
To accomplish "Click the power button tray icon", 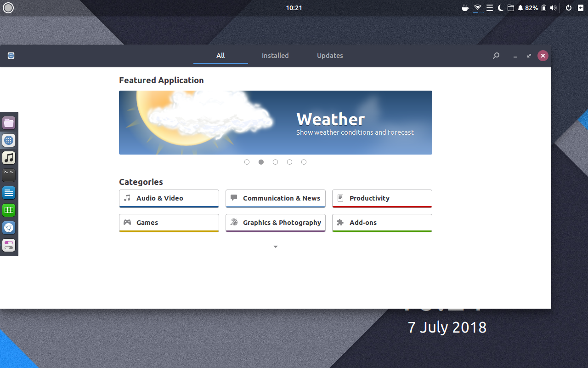I will (x=568, y=8).
